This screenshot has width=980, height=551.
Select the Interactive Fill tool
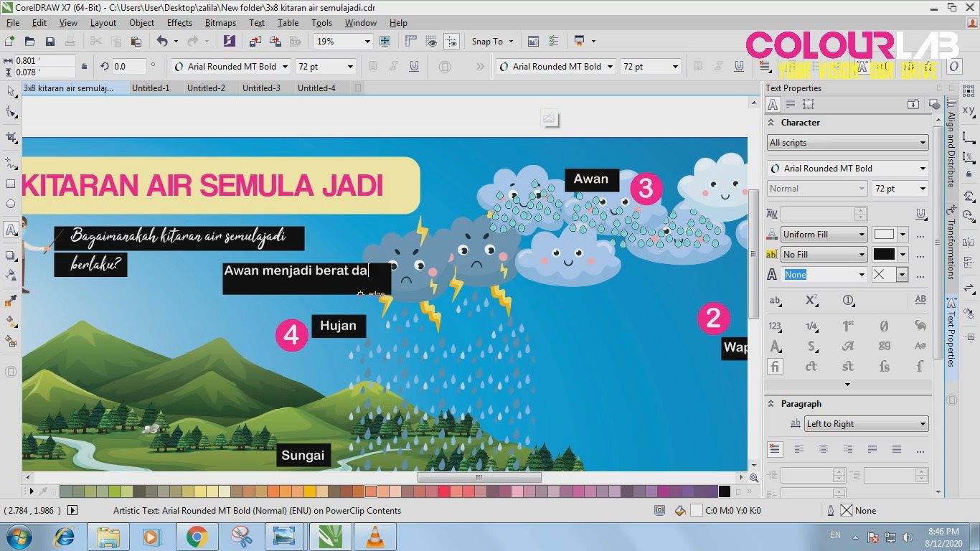[11, 321]
